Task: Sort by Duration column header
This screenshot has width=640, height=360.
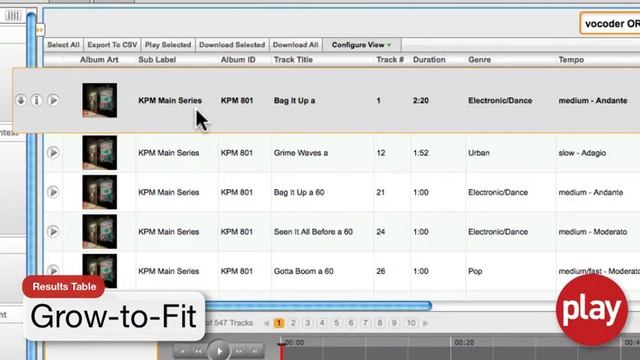Action: pyautogui.click(x=429, y=60)
